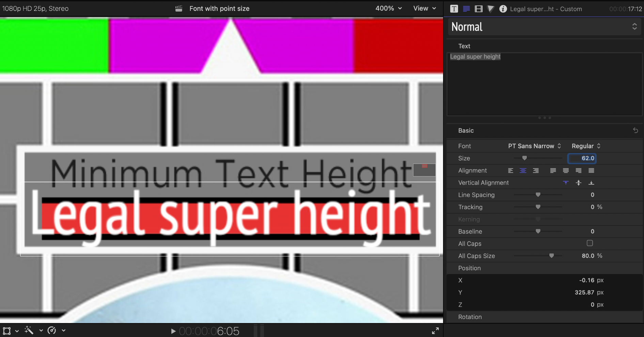Click the clapperboard icon beside the project name
This screenshot has width=644, height=337.
click(179, 9)
